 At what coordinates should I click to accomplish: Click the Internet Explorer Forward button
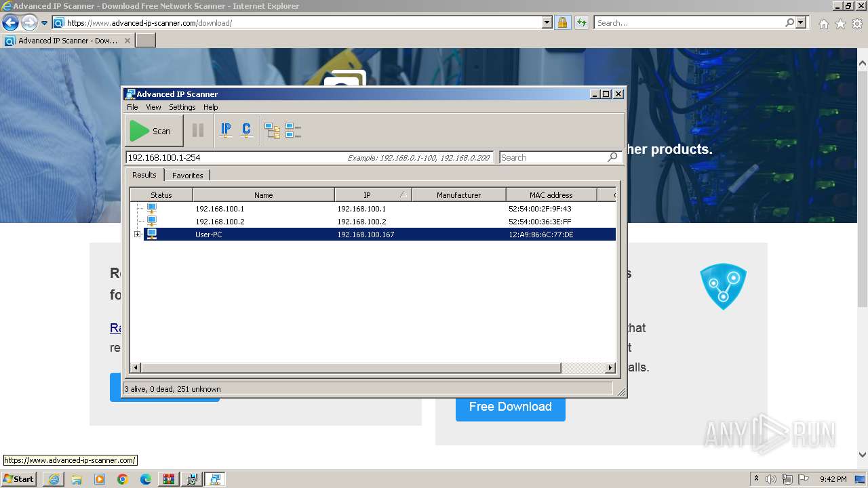click(x=29, y=23)
